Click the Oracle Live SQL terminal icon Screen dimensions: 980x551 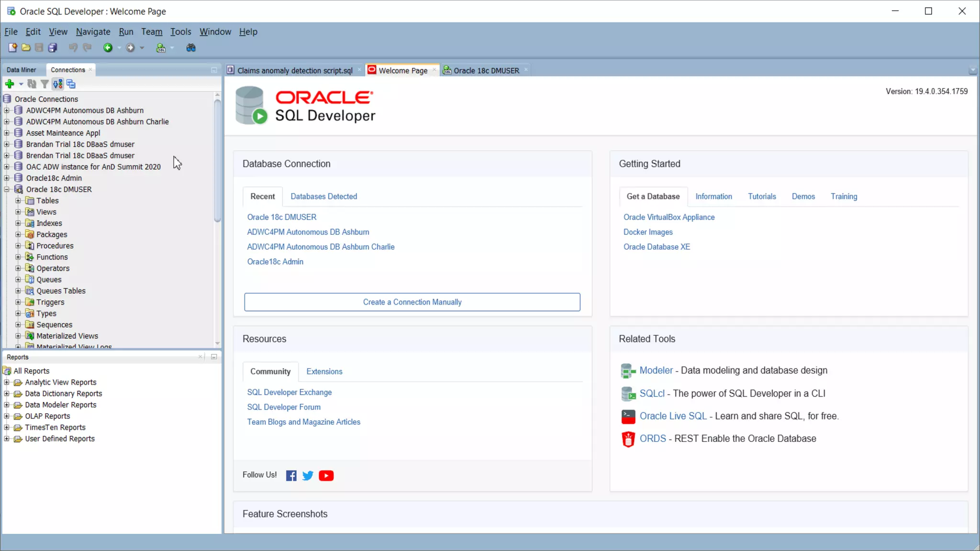[628, 417]
